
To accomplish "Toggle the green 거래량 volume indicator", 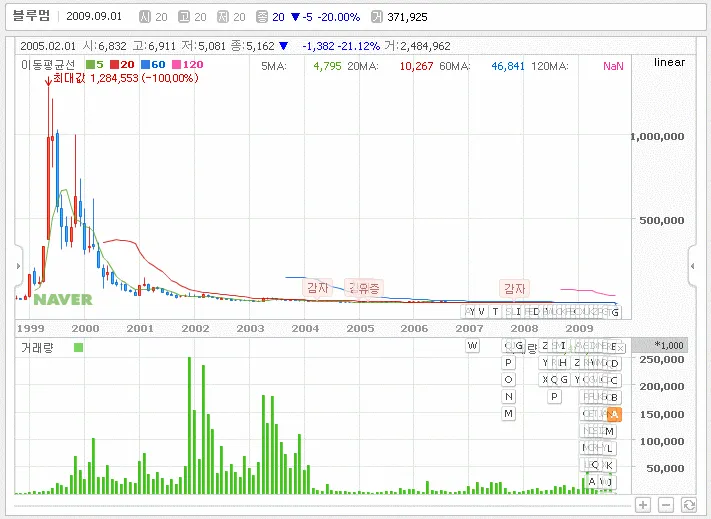I will [79, 347].
